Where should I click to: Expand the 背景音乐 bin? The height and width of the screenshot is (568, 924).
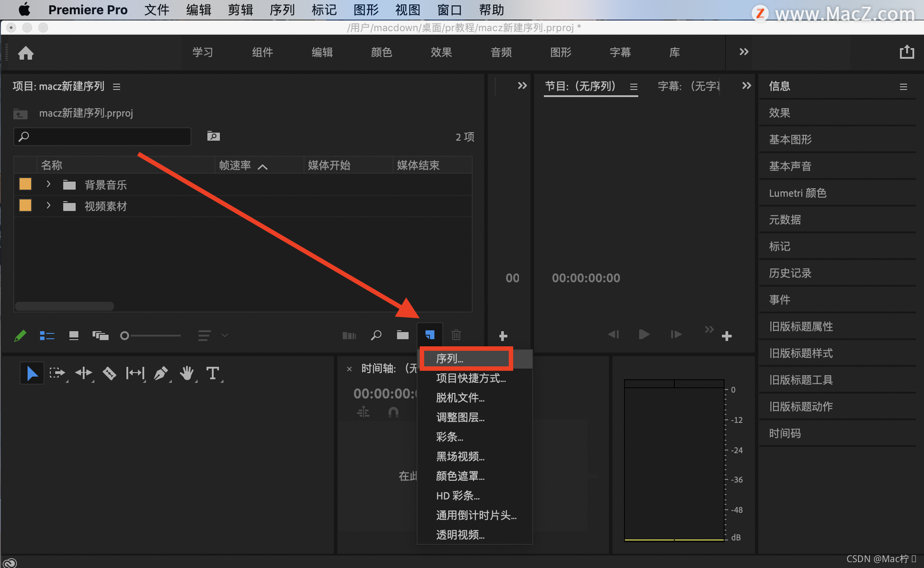(48, 184)
